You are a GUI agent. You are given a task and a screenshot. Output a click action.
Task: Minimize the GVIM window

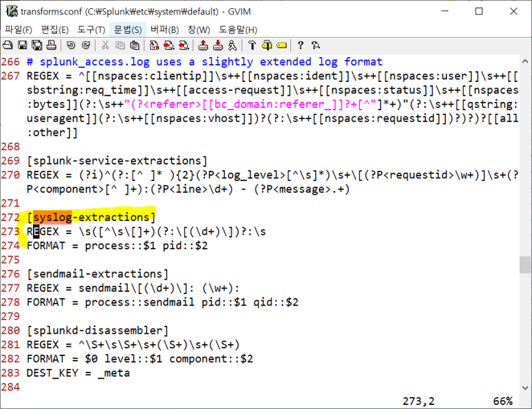click(445, 11)
